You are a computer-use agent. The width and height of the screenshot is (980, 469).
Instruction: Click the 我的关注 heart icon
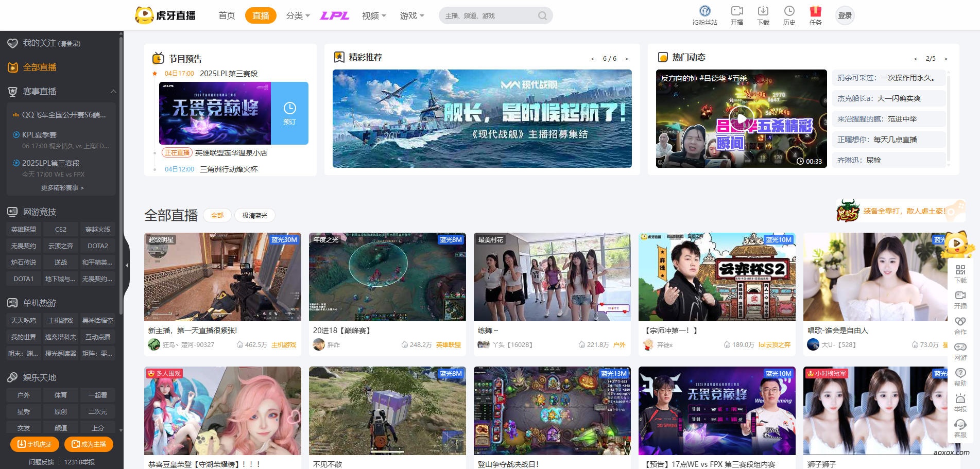pyautogui.click(x=13, y=43)
